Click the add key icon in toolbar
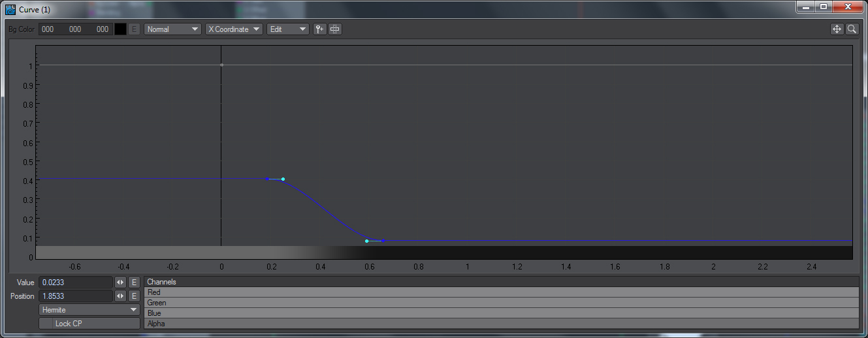The image size is (868, 338). click(x=319, y=29)
